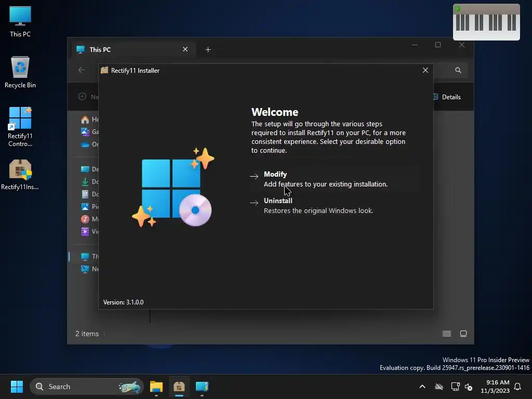The height and width of the screenshot is (399, 532).
Task: Open File Explorer from the taskbar
Action: (156, 387)
